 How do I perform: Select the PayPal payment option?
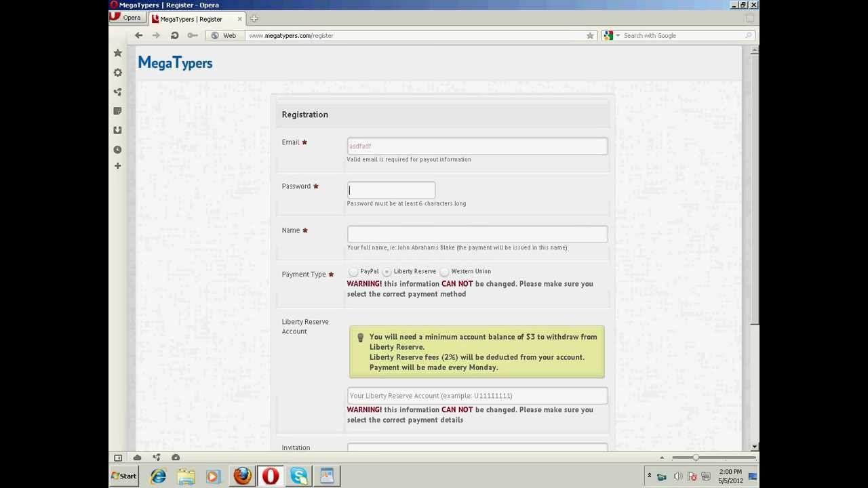pos(353,272)
